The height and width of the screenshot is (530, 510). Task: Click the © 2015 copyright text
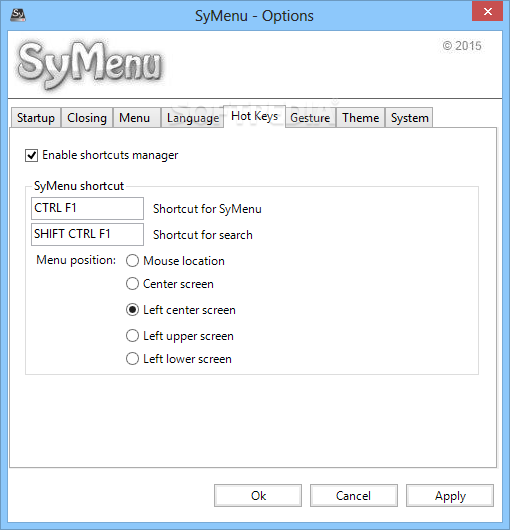[462, 46]
